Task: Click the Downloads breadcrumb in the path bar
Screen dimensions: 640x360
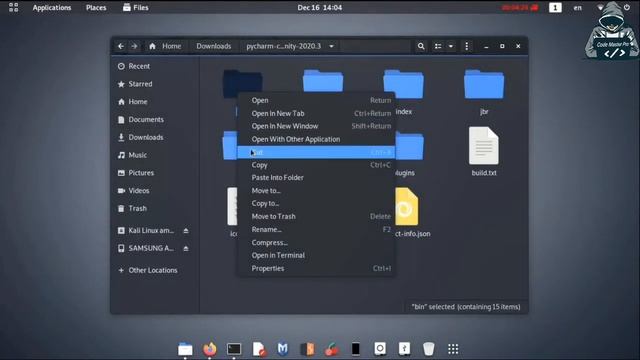Action: [213, 46]
